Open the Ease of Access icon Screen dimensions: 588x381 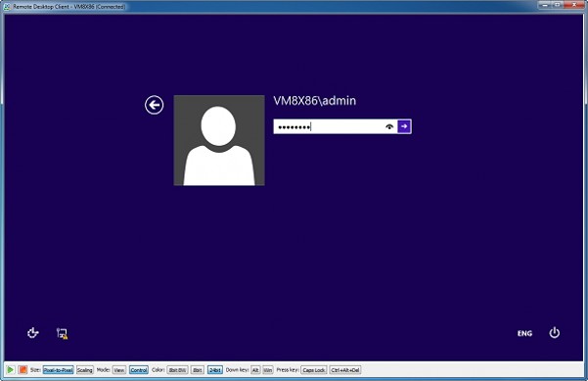click(33, 333)
